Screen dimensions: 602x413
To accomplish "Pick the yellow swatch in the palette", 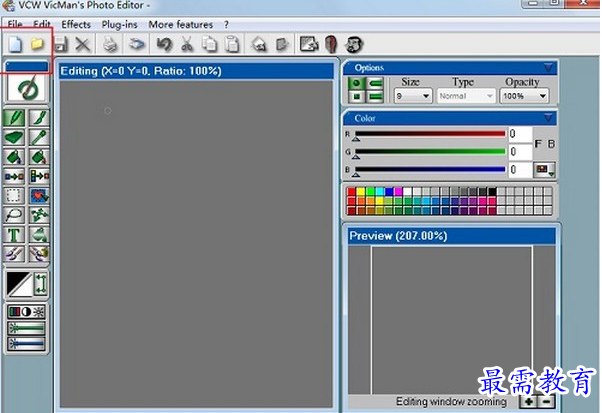I will 363,191.
